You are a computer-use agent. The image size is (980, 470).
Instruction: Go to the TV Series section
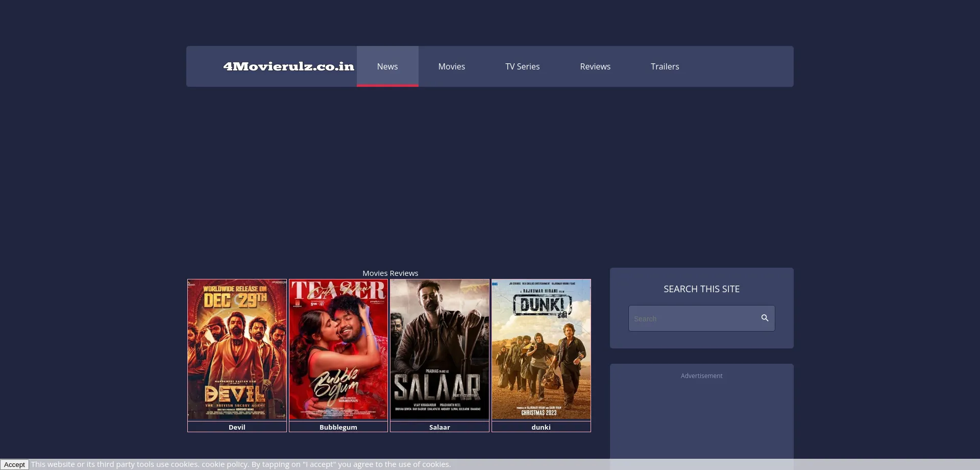tap(522, 66)
